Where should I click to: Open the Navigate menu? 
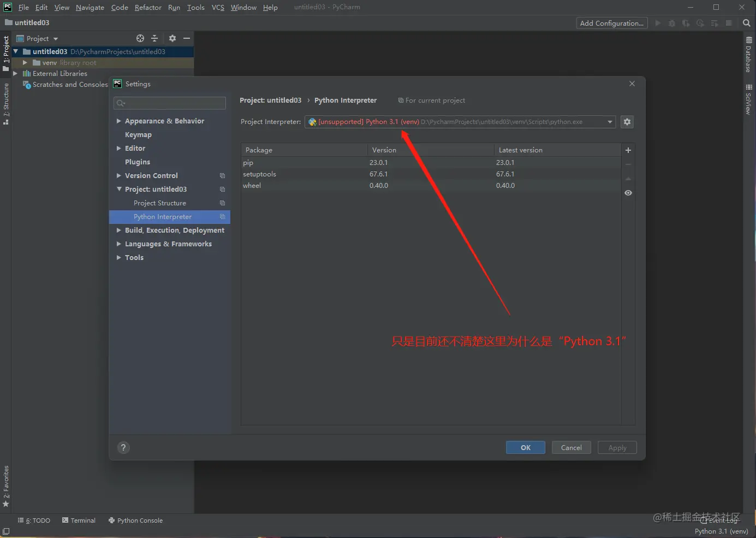pyautogui.click(x=90, y=7)
